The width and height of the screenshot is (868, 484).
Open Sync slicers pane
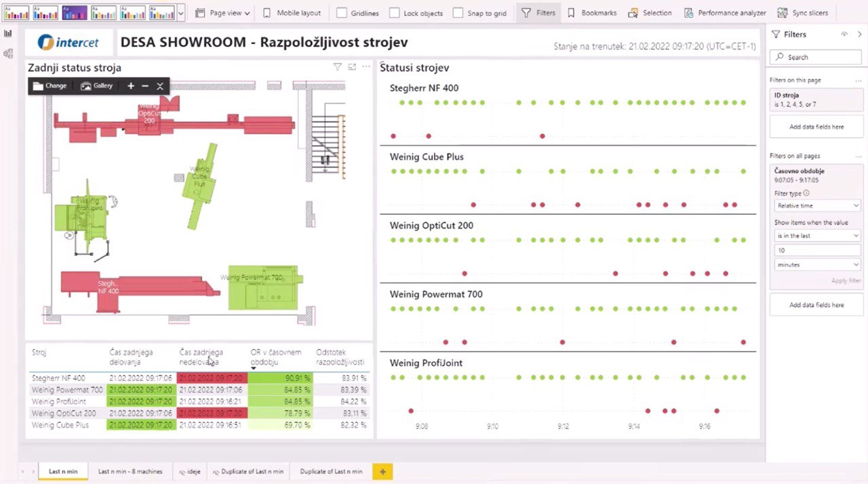pos(802,13)
